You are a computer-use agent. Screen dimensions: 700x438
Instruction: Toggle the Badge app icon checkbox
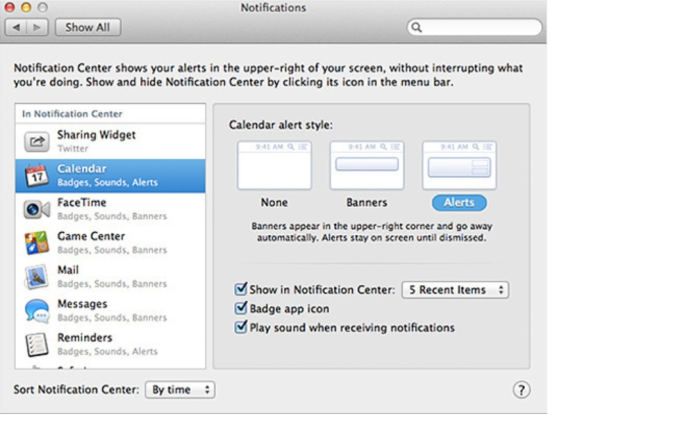[x=241, y=308]
